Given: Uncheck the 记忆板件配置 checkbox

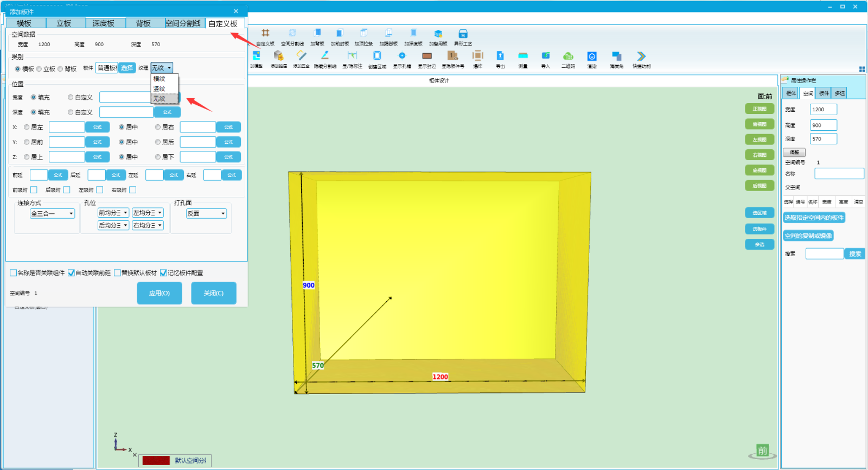Looking at the screenshot, I should (163, 273).
